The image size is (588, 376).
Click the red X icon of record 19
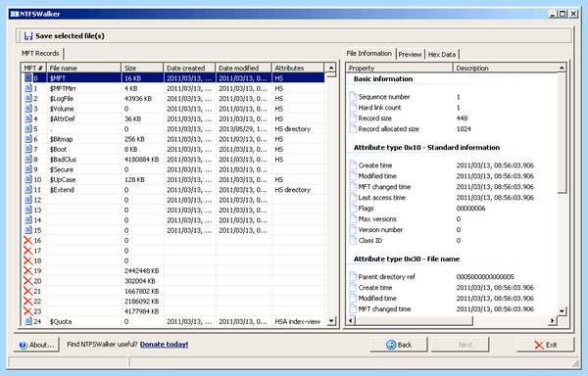click(28, 270)
